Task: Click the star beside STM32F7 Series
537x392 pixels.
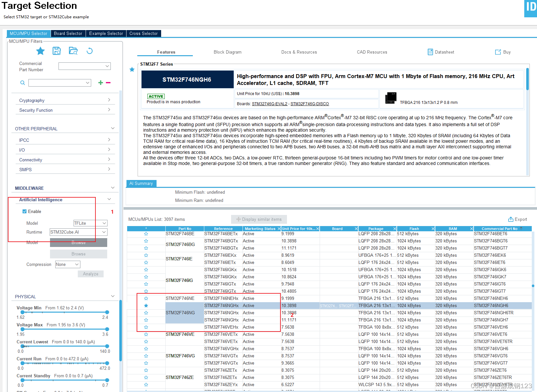Action: coord(132,70)
